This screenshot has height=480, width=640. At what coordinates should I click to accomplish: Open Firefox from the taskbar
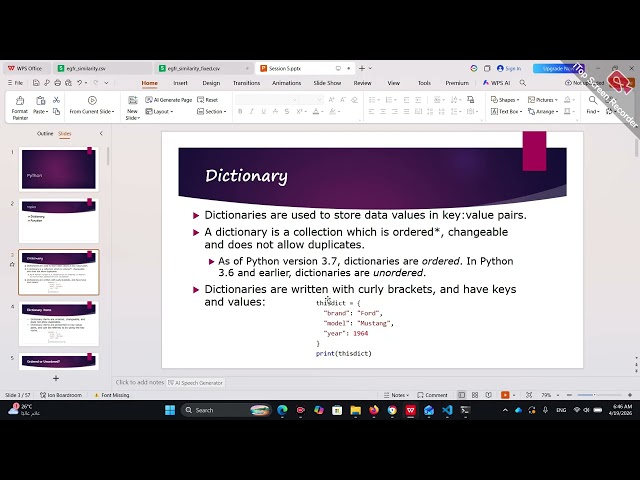click(x=373, y=410)
